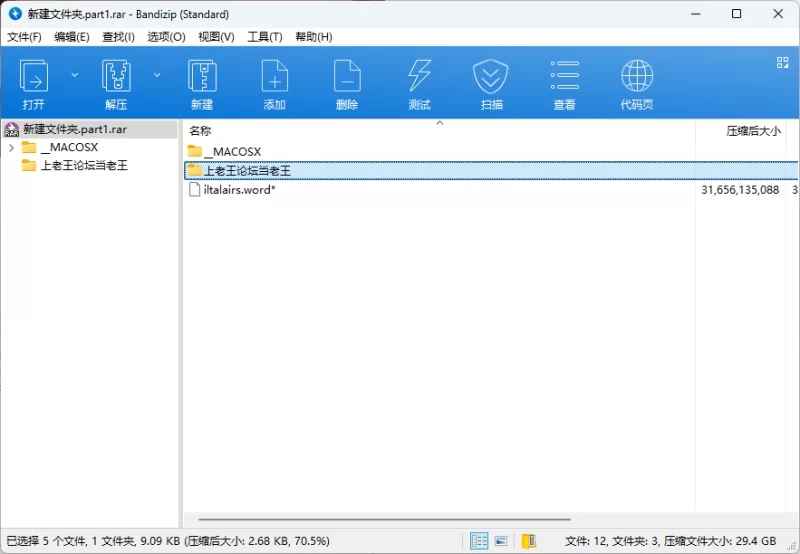
Task: Open the dropdown arrow next to 打开
Action: click(x=74, y=75)
